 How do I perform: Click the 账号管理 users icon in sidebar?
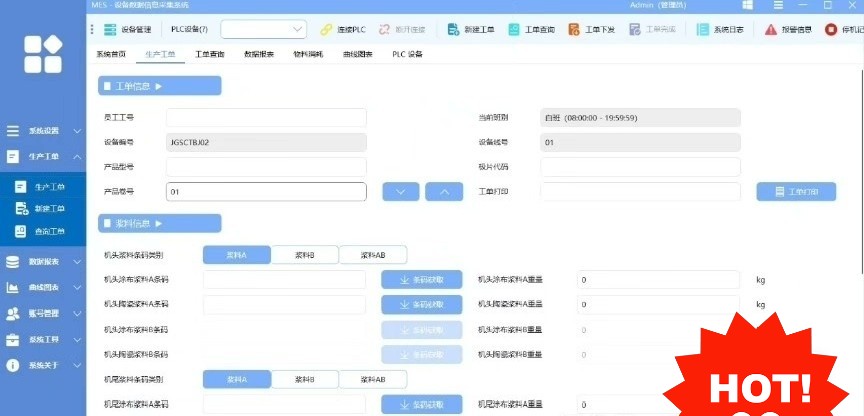[x=12, y=314]
